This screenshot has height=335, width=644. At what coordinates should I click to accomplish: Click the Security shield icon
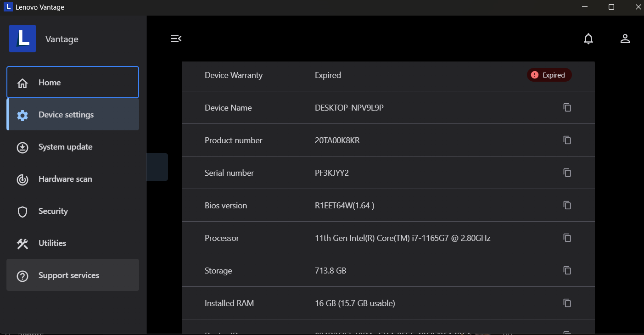click(22, 212)
